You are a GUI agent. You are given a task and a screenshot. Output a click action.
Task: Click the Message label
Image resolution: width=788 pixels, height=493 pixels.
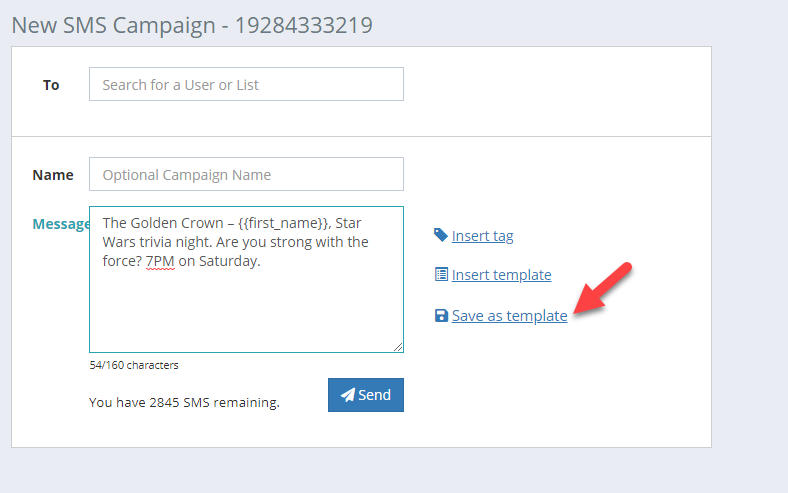(x=61, y=224)
